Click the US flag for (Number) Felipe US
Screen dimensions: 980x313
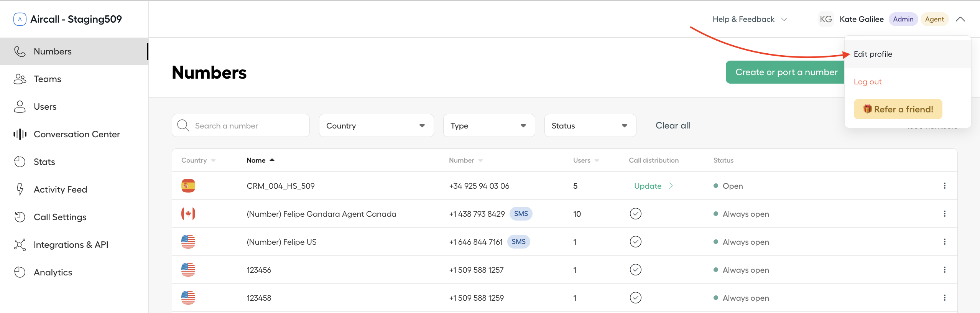pyautogui.click(x=188, y=242)
